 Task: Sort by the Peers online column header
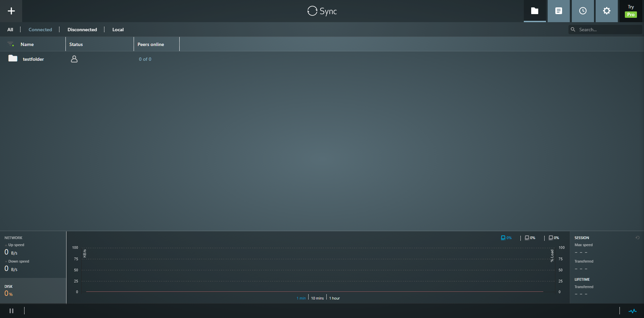click(x=151, y=44)
